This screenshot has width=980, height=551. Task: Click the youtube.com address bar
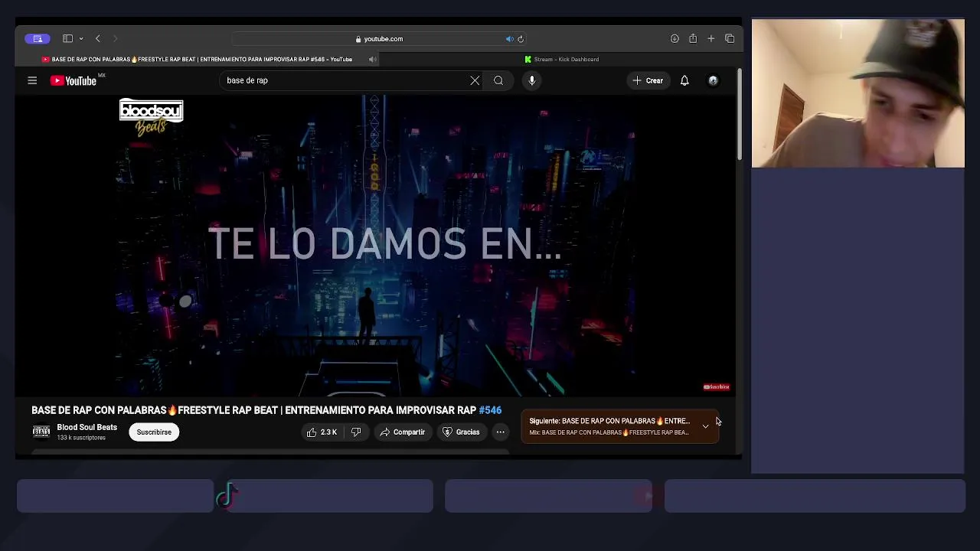click(x=379, y=39)
